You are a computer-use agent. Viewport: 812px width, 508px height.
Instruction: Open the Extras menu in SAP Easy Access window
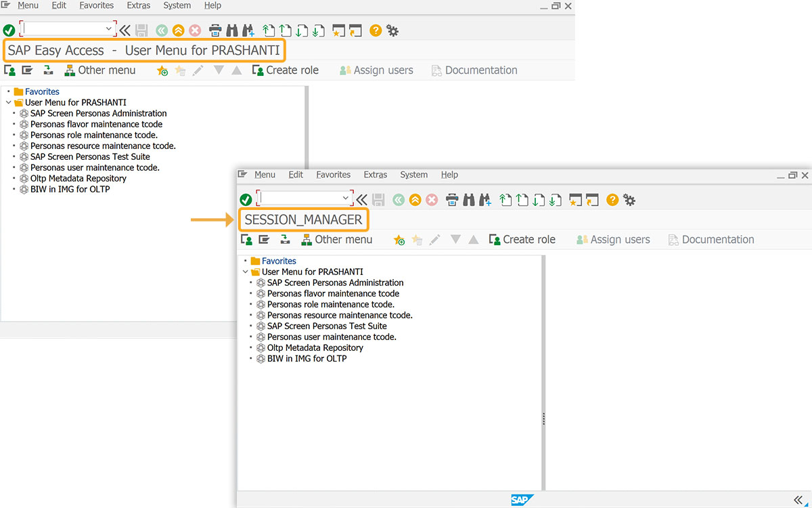click(x=139, y=5)
